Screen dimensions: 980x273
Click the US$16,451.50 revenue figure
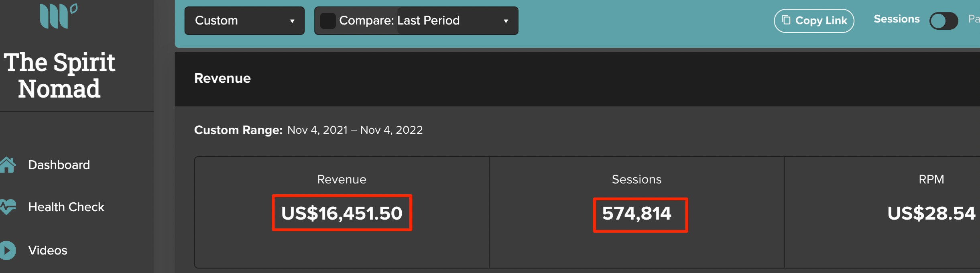coord(342,213)
